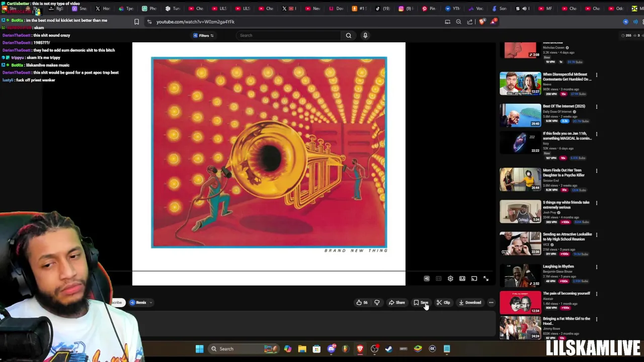Open OBS Studio from taskbar

(374, 349)
